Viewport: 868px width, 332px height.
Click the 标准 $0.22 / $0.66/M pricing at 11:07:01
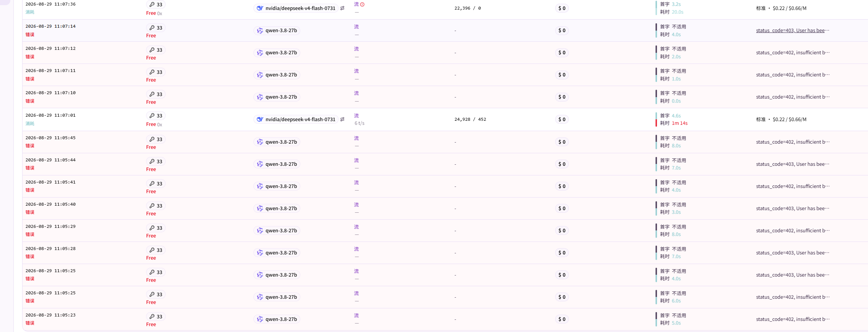tap(781, 120)
